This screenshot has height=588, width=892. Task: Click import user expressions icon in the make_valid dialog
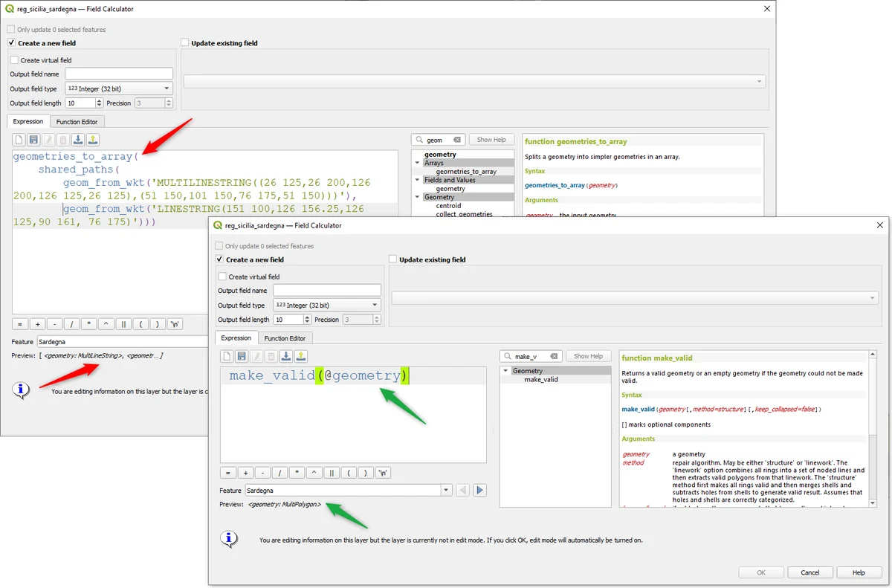click(286, 357)
